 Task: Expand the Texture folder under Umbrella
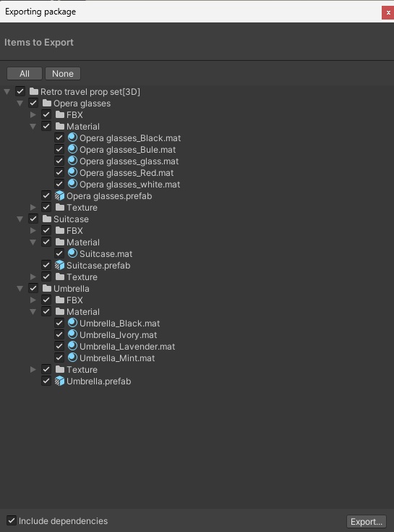33,369
